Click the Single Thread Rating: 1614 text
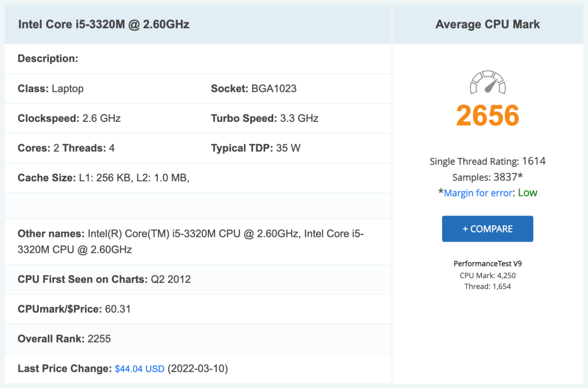Viewport: 588px width, 388px height. [488, 162]
